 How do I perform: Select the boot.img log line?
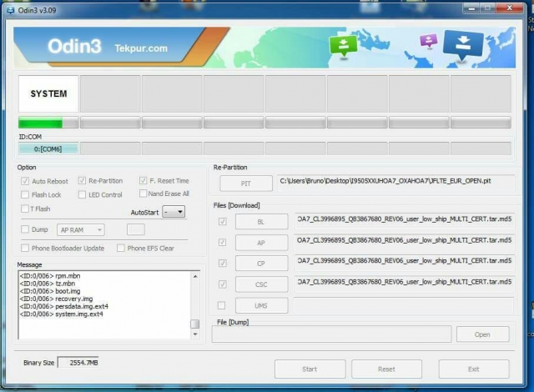pyautogui.click(x=50, y=291)
